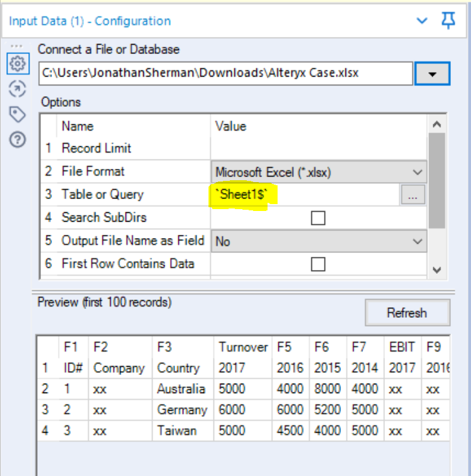Open the Navigation arrows tab

(x=17, y=89)
